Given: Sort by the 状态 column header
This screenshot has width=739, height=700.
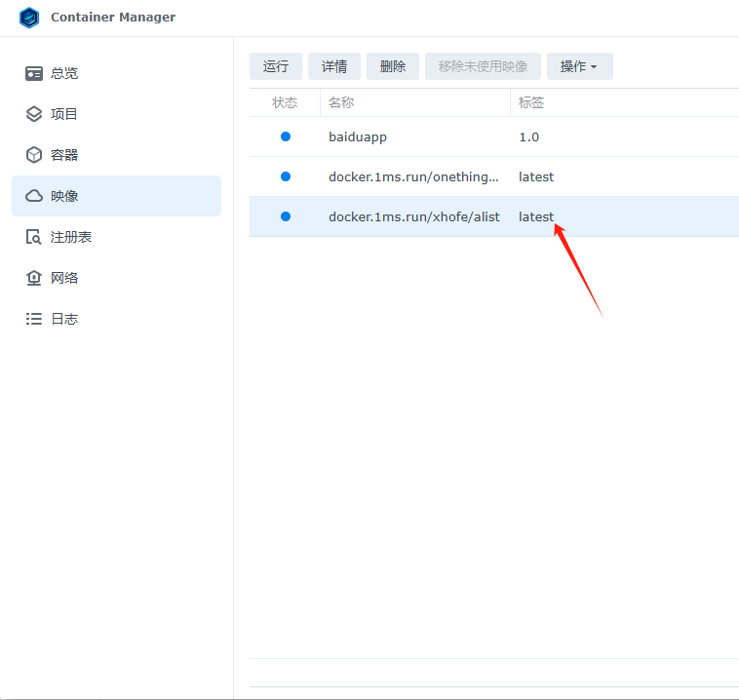Looking at the screenshot, I should click(285, 102).
